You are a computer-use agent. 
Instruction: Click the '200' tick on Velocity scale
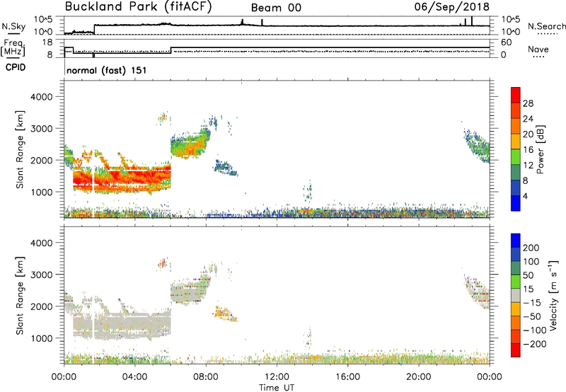tap(531, 248)
